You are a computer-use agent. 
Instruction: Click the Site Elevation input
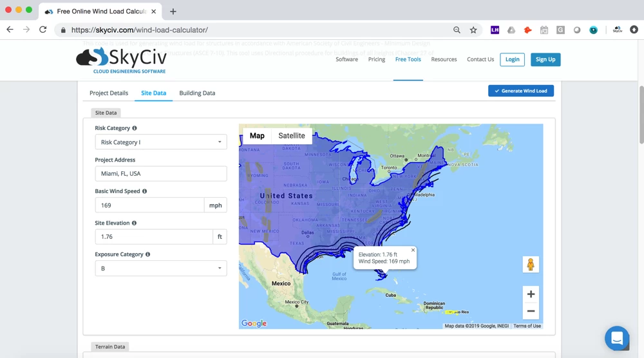coord(154,237)
